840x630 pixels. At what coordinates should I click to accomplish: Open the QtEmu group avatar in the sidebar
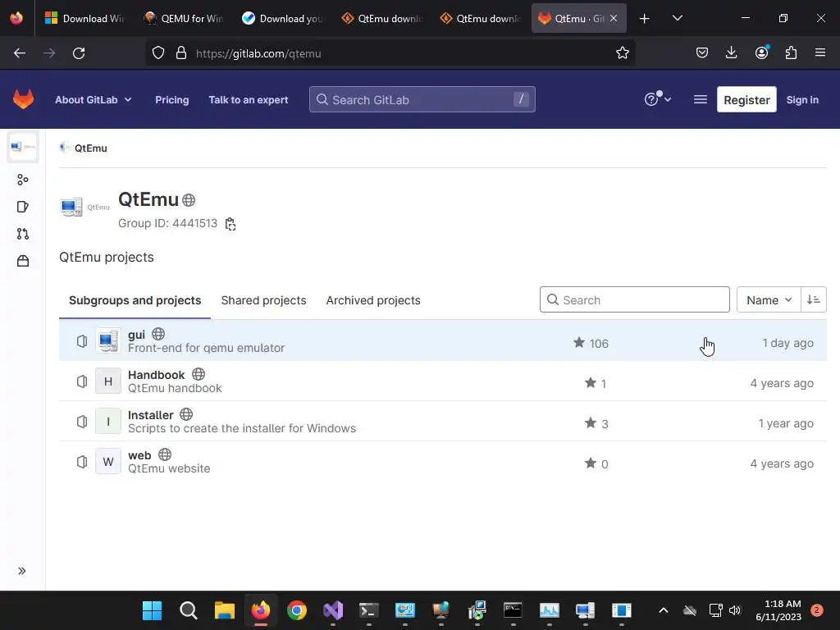click(x=22, y=147)
